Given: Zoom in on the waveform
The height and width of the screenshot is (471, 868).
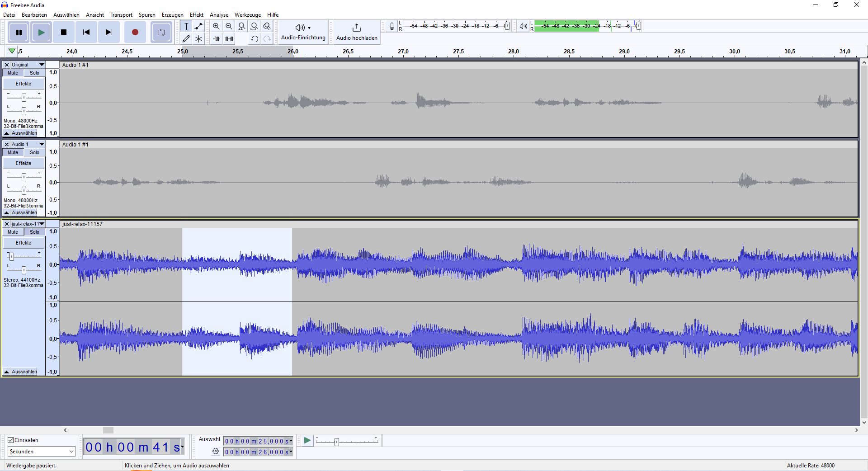Looking at the screenshot, I should tap(217, 26).
